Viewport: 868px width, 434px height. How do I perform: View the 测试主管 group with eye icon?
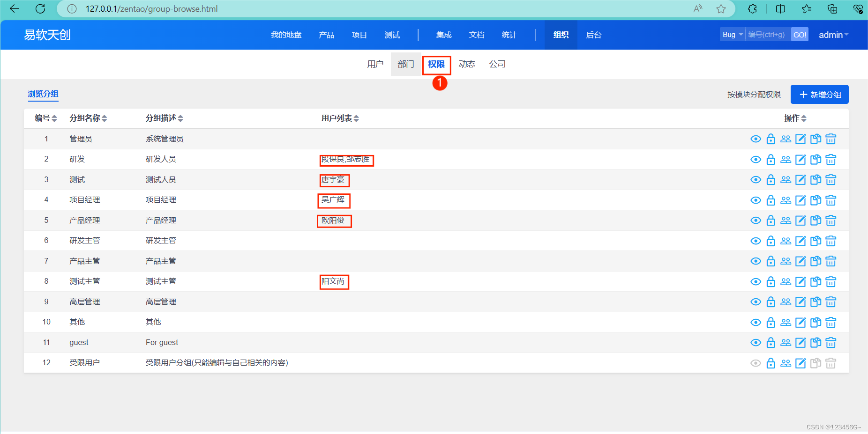[x=756, y=282]
